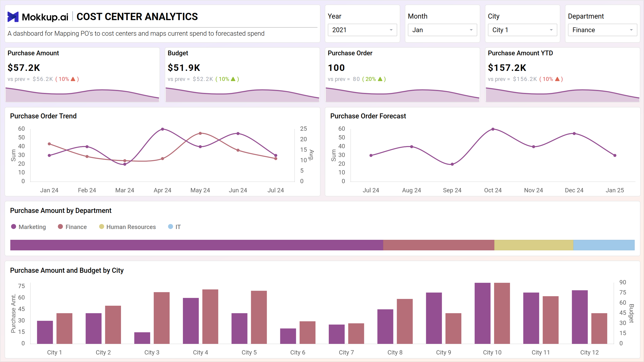Click the Jan 24 rose line data point
The height and width of the screenshot is (362, 644).
(x=49, y=144)
